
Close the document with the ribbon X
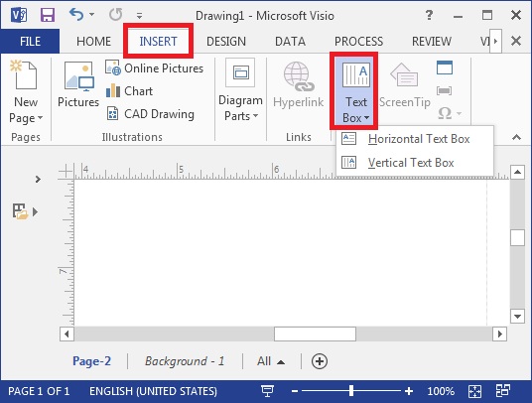[x=516, y=42]
